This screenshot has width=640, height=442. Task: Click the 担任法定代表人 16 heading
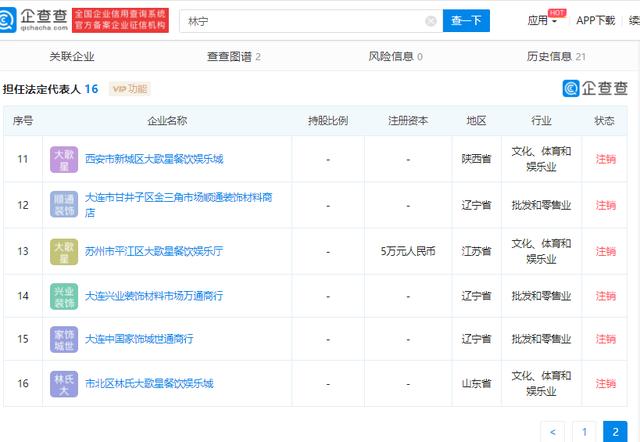pos(50,89)
